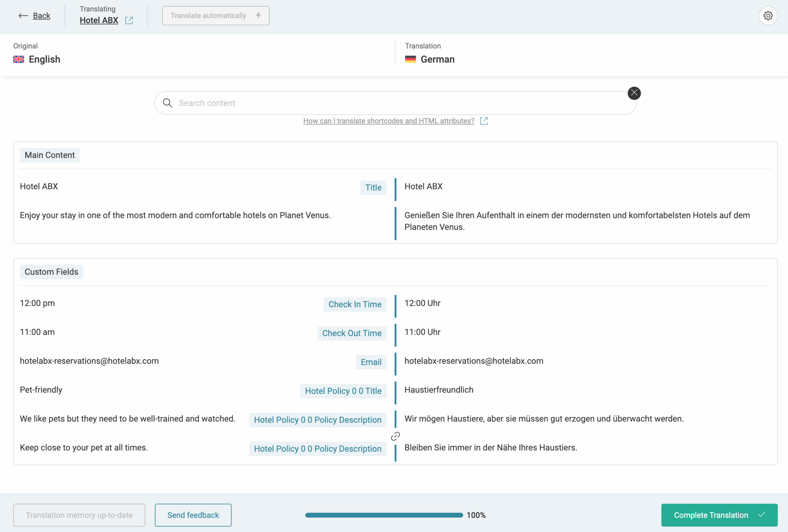Edit the German title translation Hotel ABX

click(423, 186)
